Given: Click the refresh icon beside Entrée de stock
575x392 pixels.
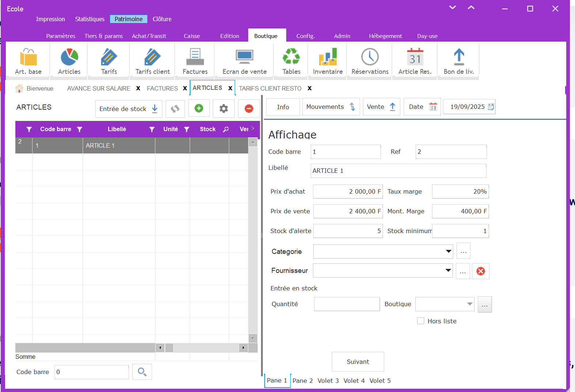Looking at the screenshot, I should (175, 109).
